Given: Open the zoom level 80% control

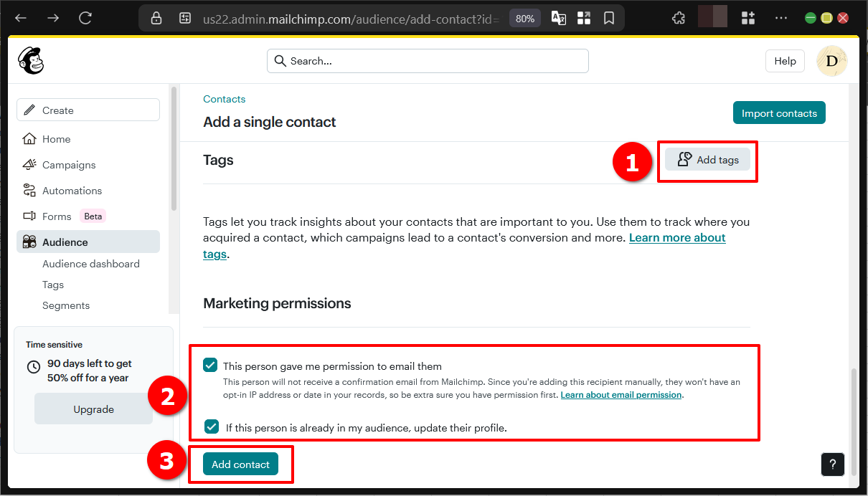Looking at the screenshot, I should coord(524,18).
